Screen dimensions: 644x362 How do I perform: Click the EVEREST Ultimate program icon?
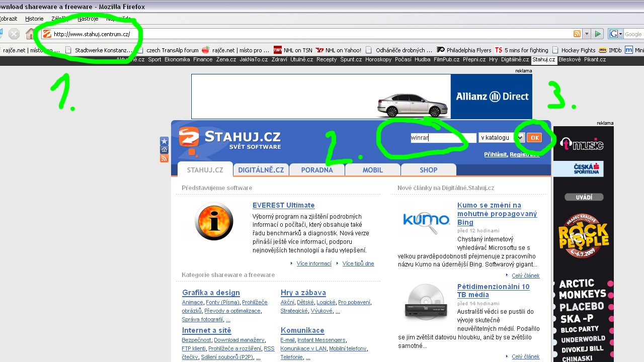[x=214, y=221]
